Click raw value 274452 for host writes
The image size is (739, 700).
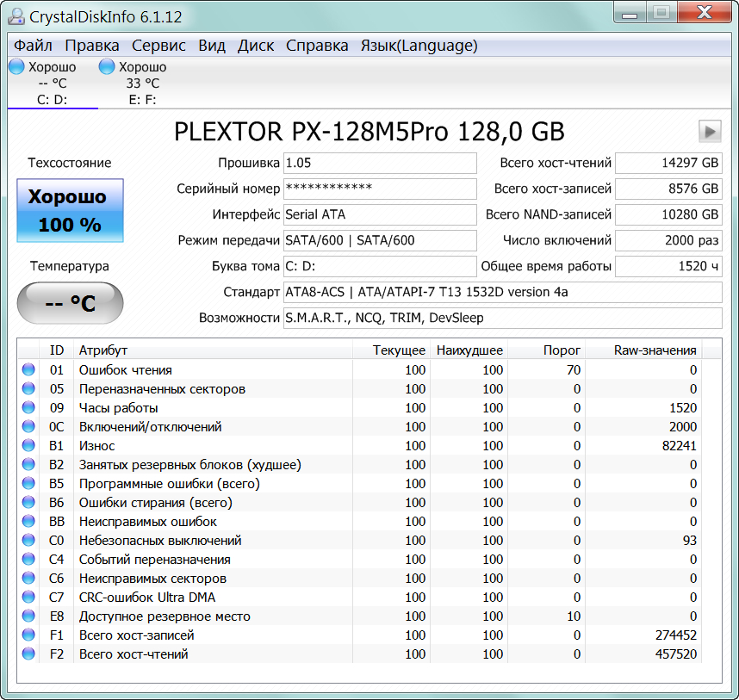[x=676, y=635]
